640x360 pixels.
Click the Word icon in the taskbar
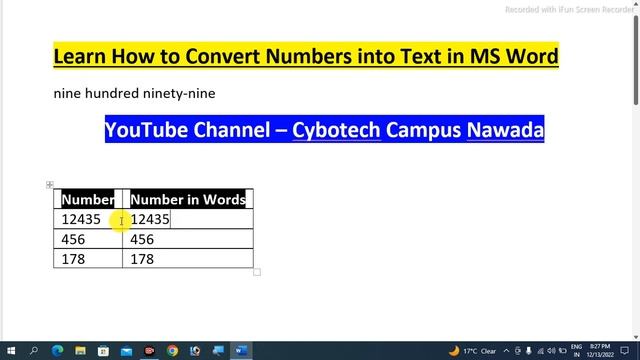tap(241, 351)
